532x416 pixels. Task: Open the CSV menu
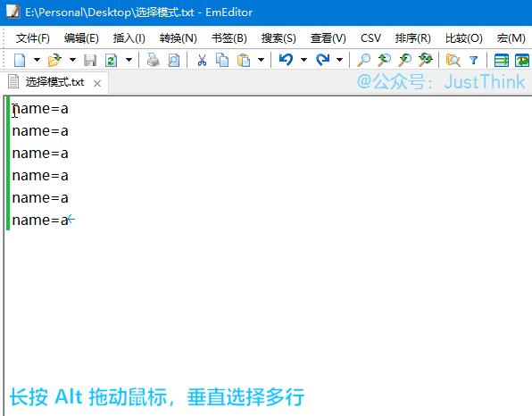370,38
